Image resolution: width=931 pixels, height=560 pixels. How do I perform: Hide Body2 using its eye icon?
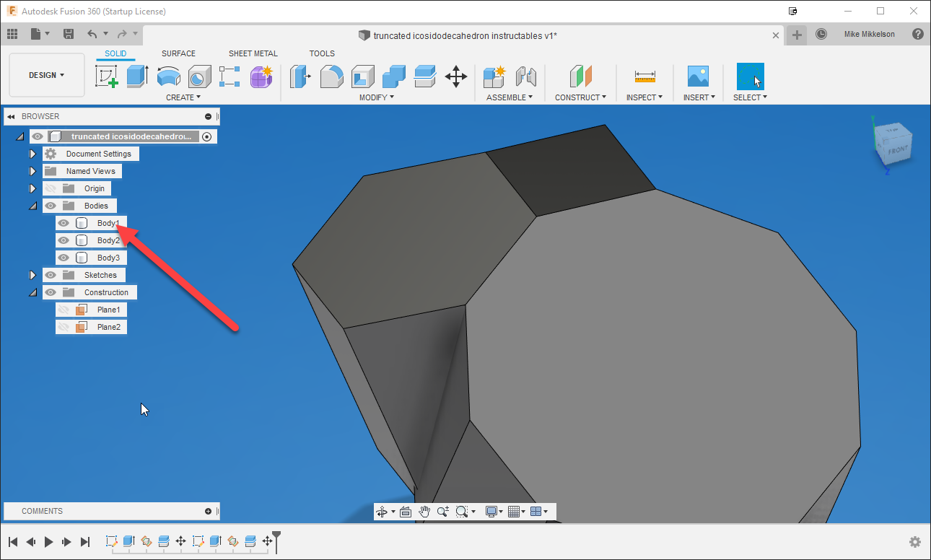tap(64, 240)
